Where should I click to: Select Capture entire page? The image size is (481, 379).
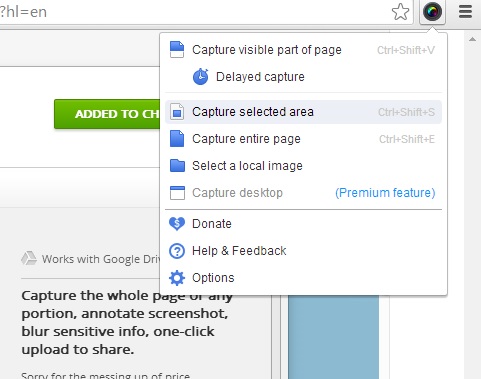[x=303, y=139]
